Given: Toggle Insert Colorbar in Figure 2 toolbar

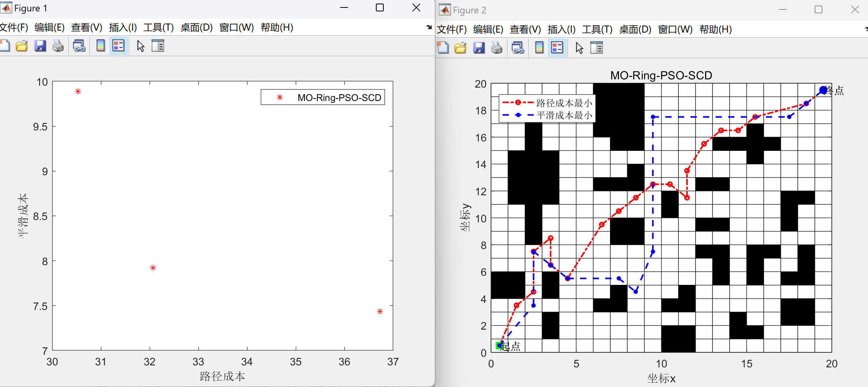Looking at the screenshot, I should pyautogui.click(x=539, y=48).
